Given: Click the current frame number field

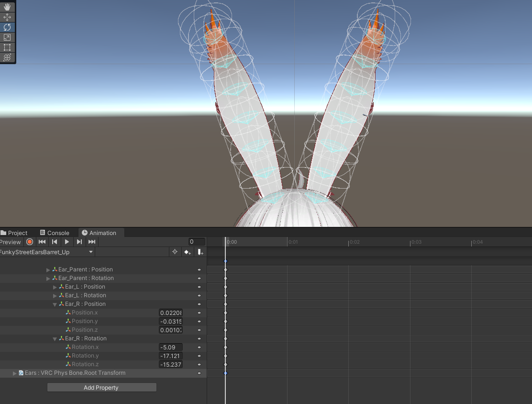Looking at the screenshot, I should point(197,242).
